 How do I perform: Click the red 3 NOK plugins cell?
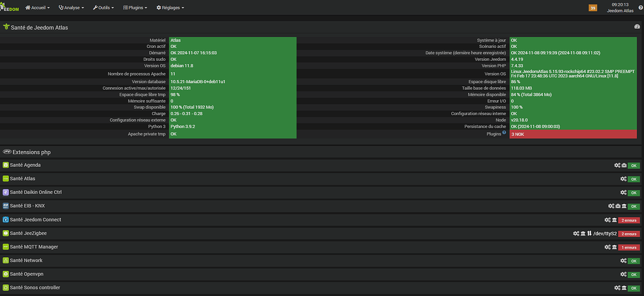point(575,134)
